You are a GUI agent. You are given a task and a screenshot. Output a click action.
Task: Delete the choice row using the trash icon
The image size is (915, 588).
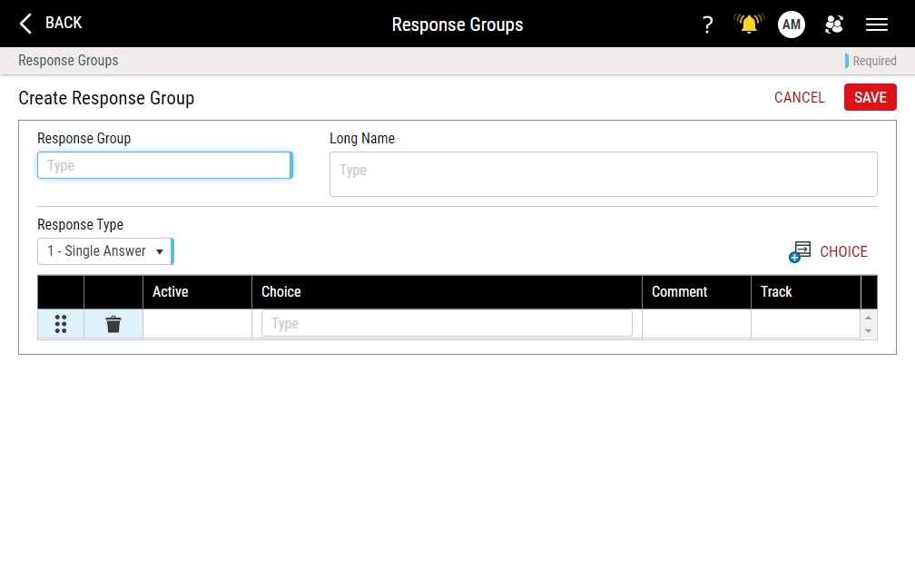coord(113,324)
